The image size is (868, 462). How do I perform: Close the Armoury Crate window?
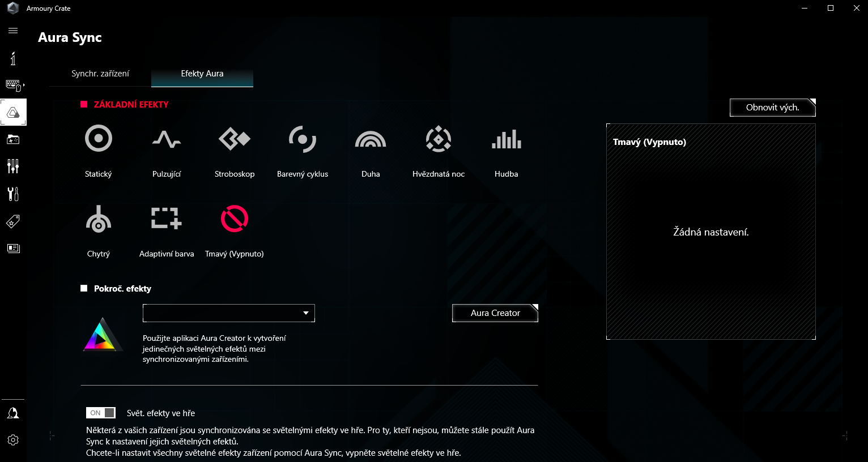coord(857,8)
